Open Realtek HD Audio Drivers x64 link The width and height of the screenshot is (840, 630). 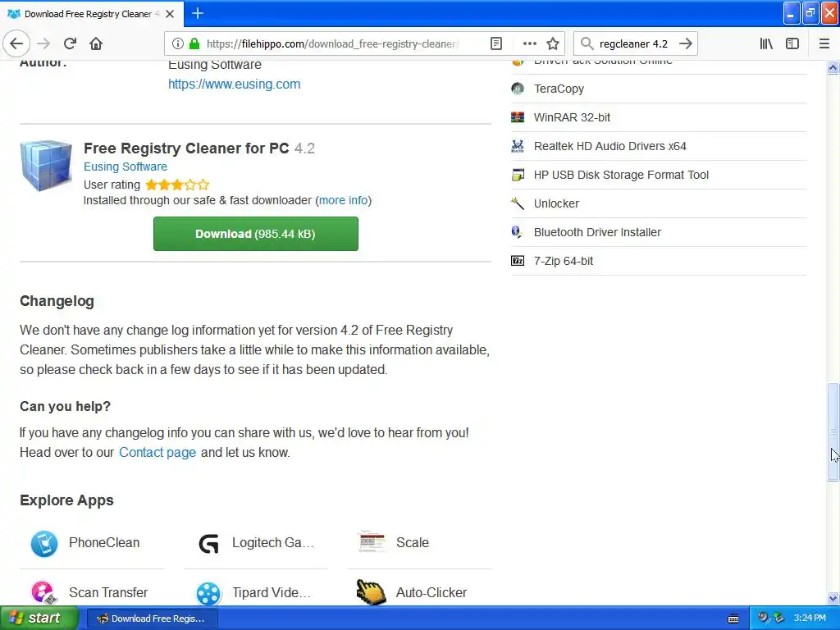pyautogui.click(x=609, y=146)
